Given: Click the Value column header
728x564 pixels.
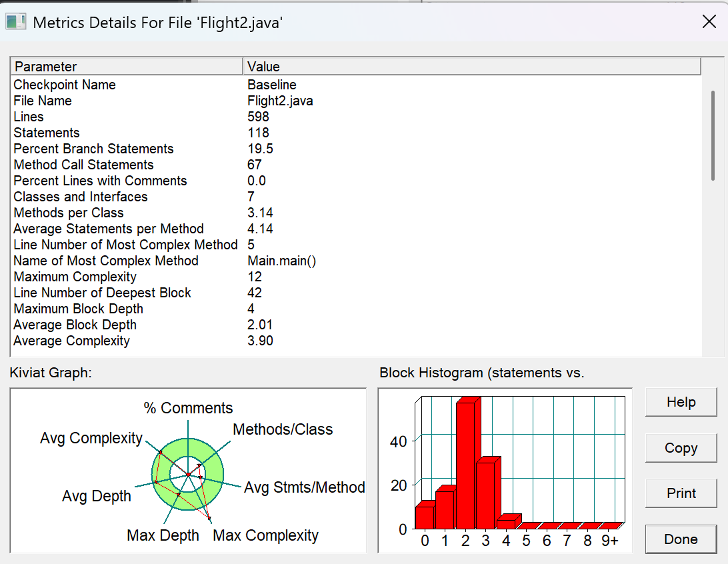Looking at the screenshot, I should [x=471, y=67].
